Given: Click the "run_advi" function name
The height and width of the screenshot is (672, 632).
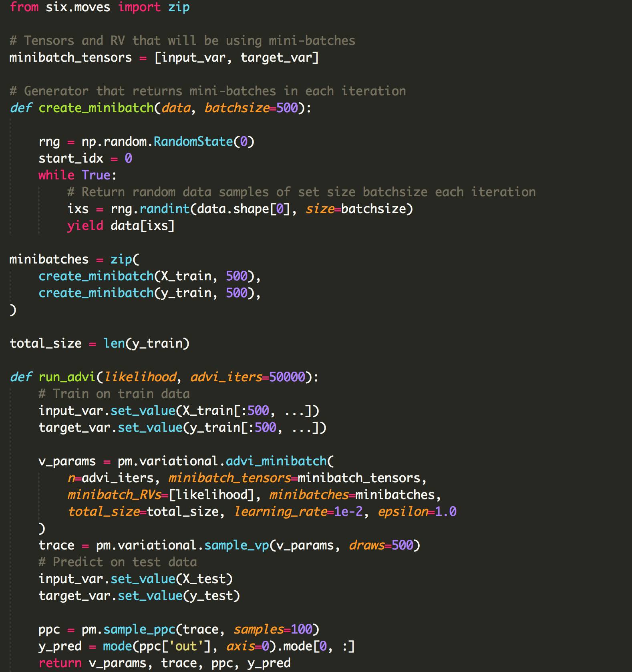Looking at the screenshot, I should point(67,377).
